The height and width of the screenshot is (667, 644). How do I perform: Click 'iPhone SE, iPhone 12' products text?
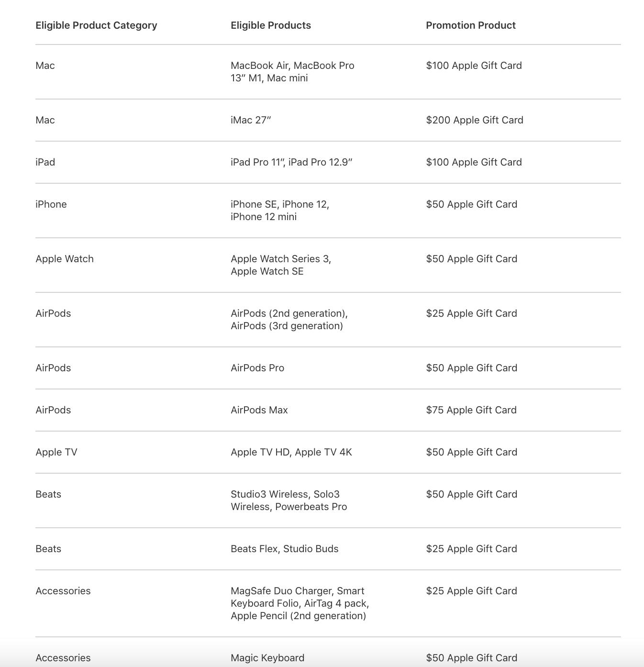tap(280, 204)
